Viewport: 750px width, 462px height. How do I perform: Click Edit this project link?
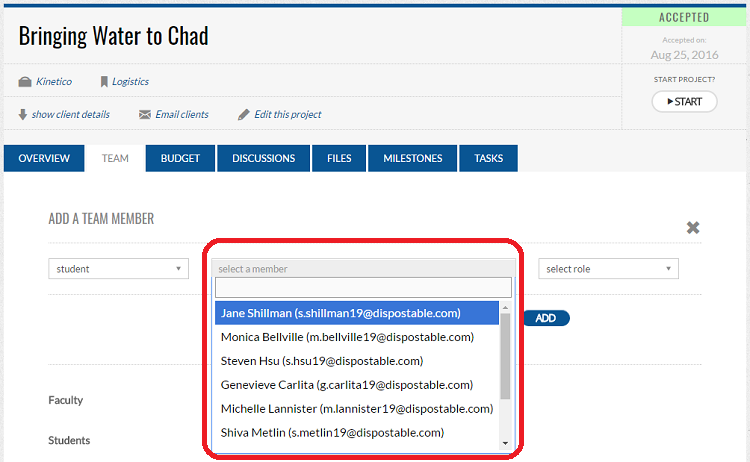[287, 114]
